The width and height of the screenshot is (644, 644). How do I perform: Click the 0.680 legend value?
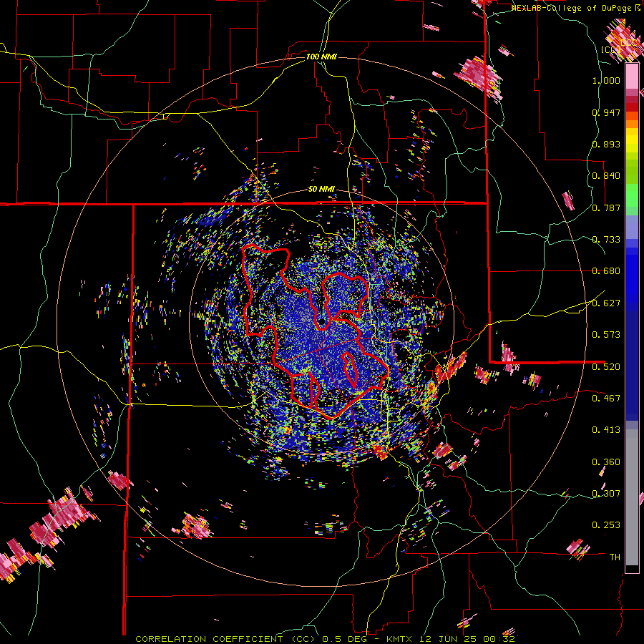pos(606,271)
